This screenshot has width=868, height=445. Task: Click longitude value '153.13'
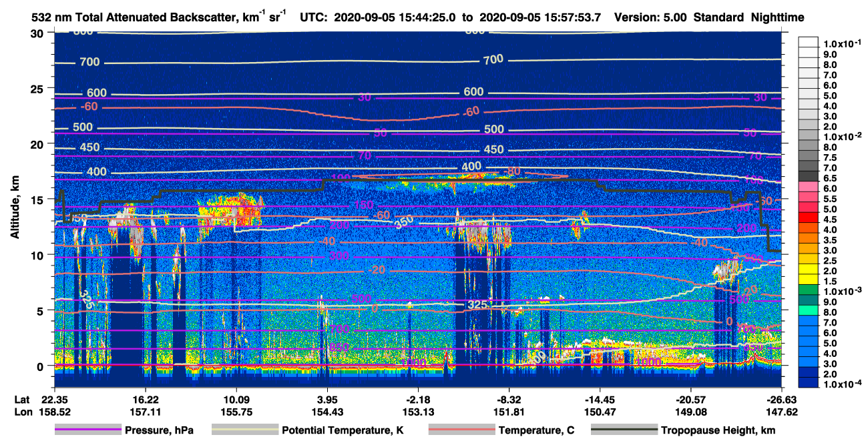pyautogui.click(x=418, y=412)
